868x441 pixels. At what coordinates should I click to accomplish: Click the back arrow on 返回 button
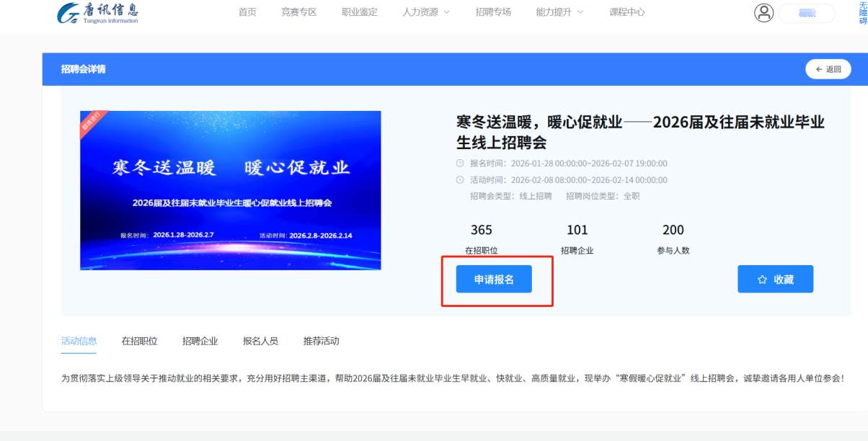click(x=820, y=68)
